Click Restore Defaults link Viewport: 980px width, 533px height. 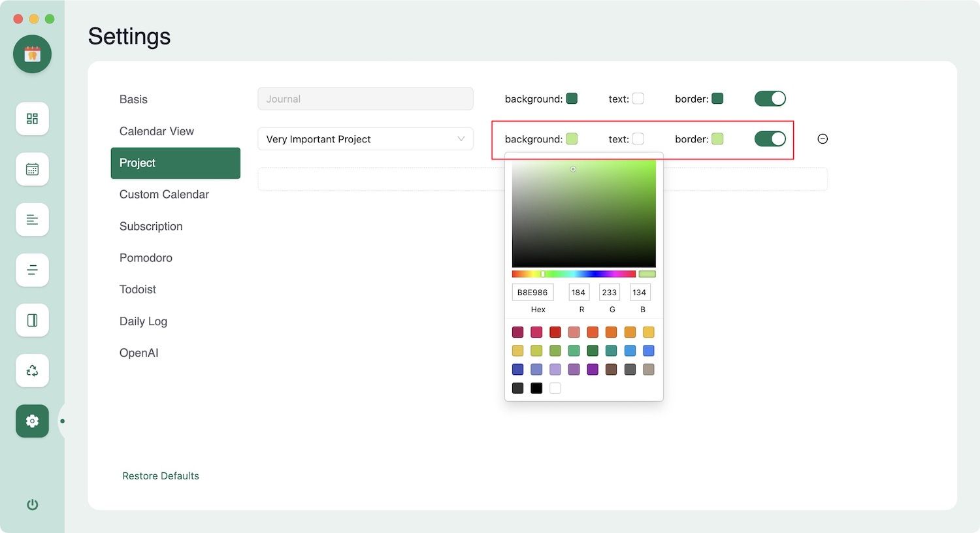pos(161,476)
